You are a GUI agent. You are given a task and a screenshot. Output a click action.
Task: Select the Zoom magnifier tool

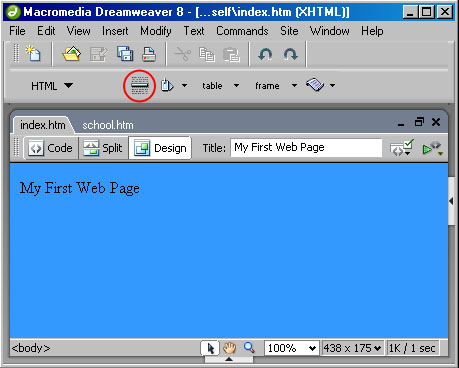(x=249, y=348)
